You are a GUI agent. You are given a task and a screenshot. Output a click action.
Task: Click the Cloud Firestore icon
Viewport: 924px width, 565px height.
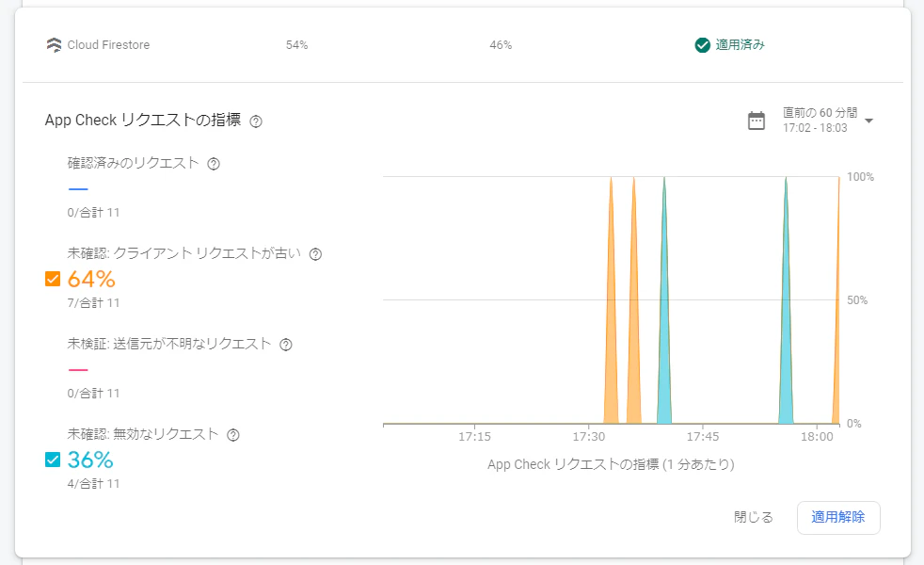click(x=54, y=45)
